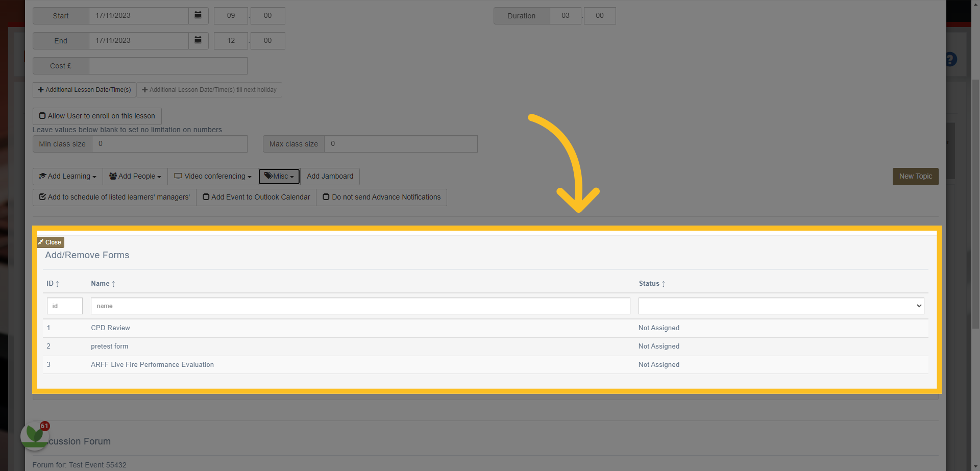Open the End date calendar picker icon
The image size is (980, 471).
(198, 40)
